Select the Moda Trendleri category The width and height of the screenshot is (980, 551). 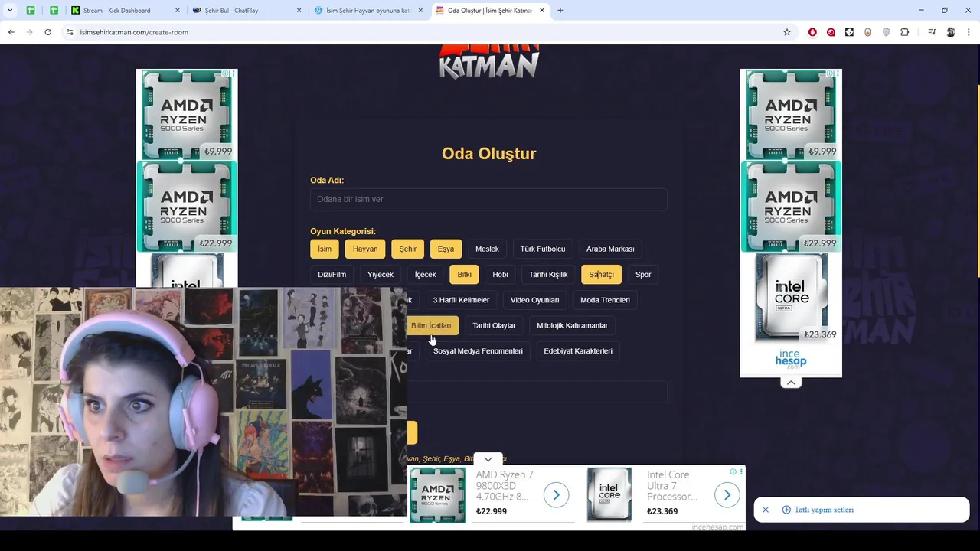click(x=605, y=300)
